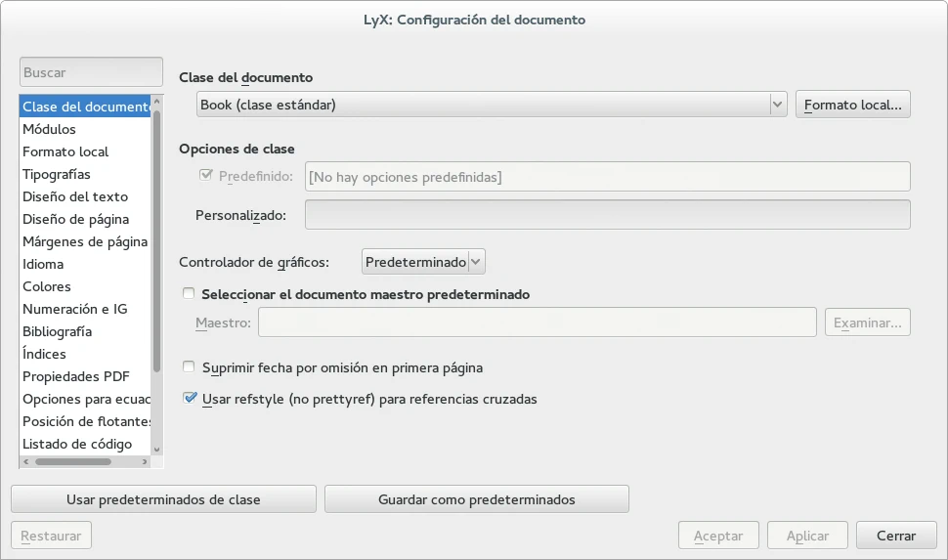Check 'Suprimir fecha por omisión en primera página'
Screen dimensions: 948x560
pyautogui.click(x=190, y=368)
